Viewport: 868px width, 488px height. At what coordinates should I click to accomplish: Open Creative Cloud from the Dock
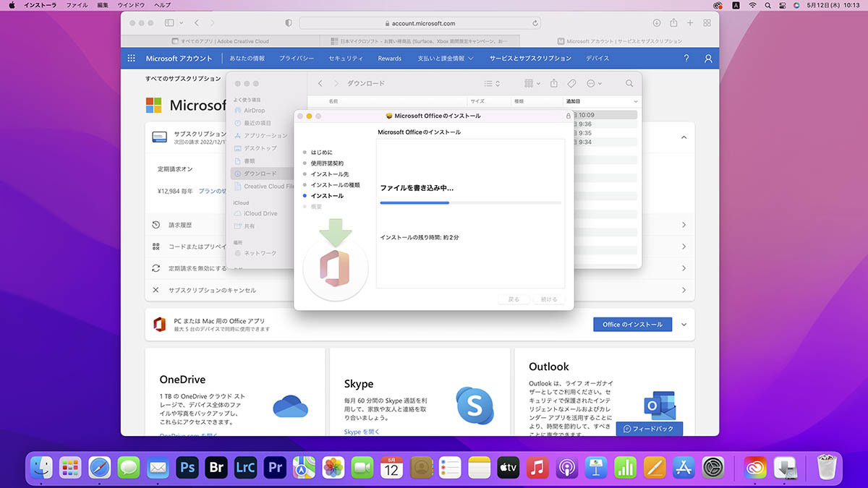[756, 468]
